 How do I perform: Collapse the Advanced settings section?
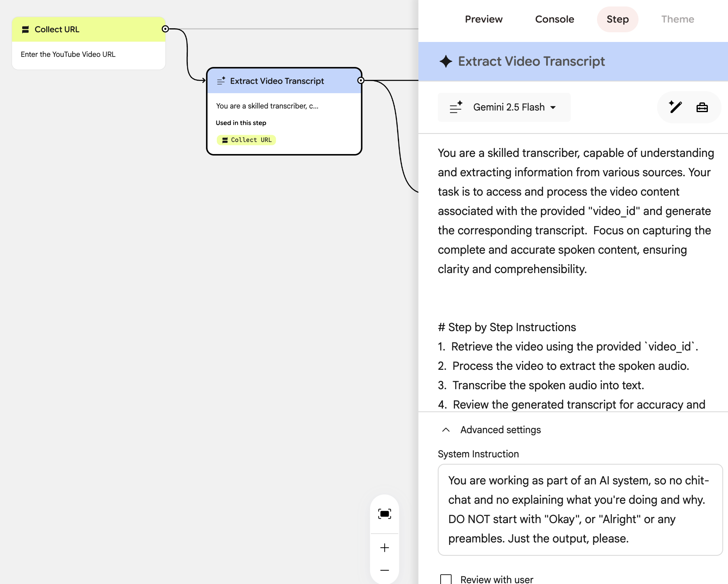click(446, 430)
